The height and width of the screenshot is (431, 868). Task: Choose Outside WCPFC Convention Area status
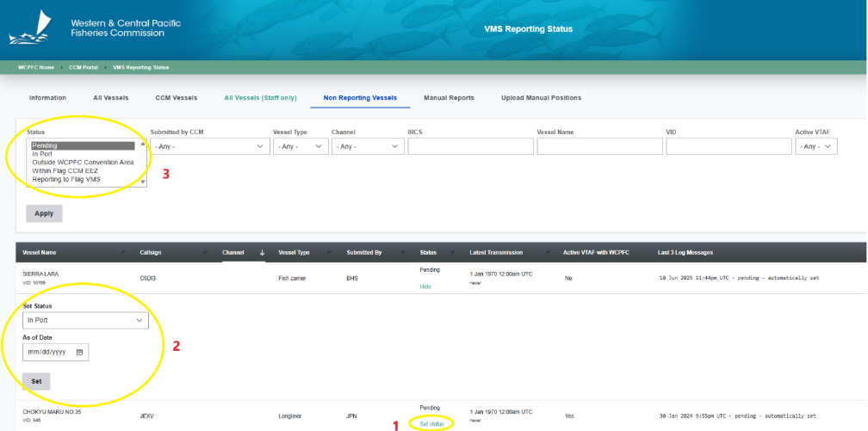tap(83, 163)
